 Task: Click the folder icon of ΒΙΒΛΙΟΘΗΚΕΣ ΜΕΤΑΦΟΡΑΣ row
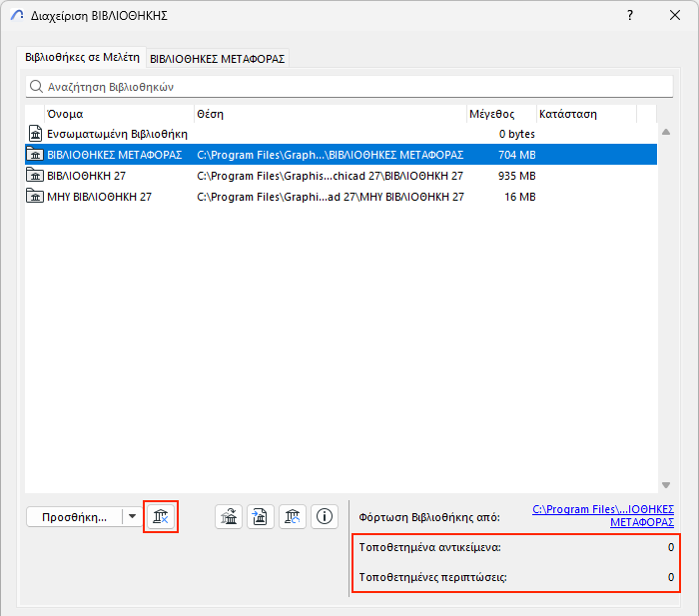[35, 155]
